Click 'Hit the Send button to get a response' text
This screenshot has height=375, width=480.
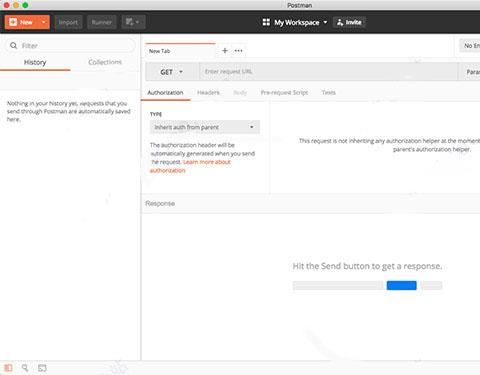[x=367, y=266]
